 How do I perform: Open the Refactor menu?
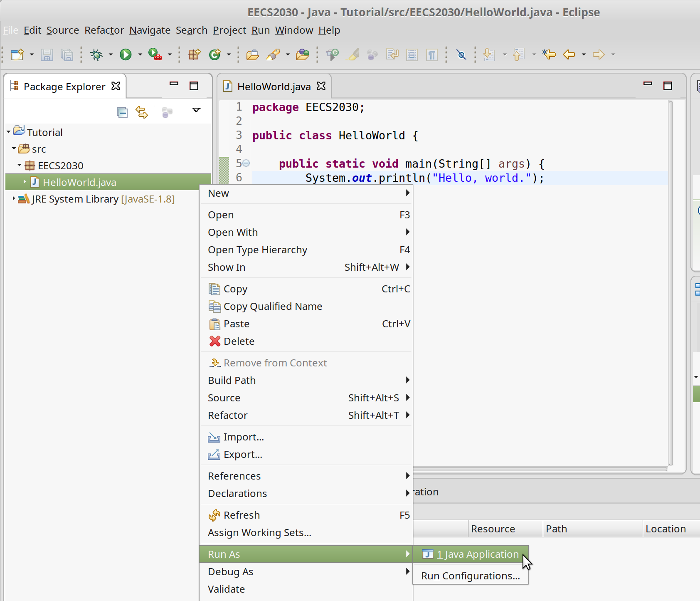pyautogui.click(x=104, y=30)
